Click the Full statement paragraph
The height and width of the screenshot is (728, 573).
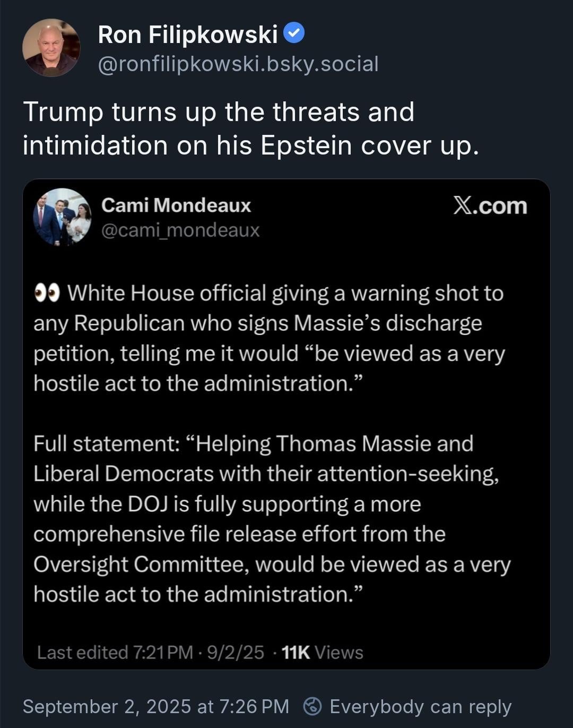(272, 519)
